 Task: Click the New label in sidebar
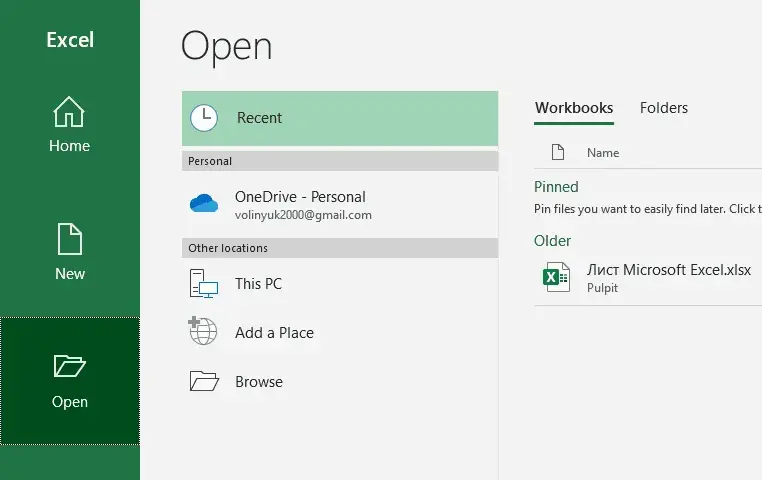click(70, 274)
